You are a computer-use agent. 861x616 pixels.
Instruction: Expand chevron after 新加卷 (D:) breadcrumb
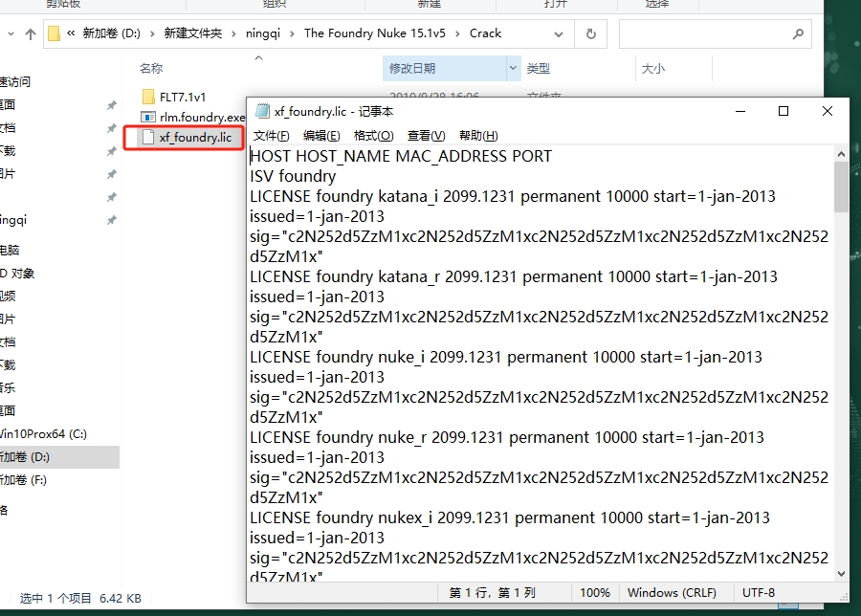pos(152,33)
